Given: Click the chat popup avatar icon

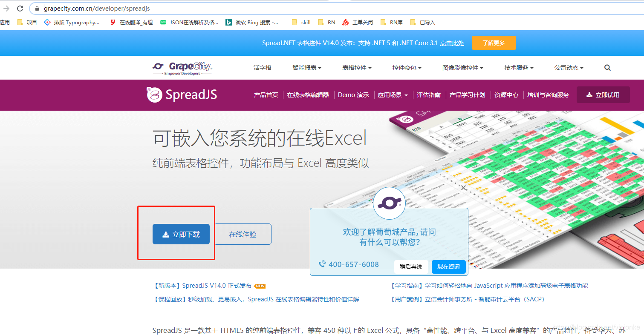Looking at the screenshot, I should (389, 203).
